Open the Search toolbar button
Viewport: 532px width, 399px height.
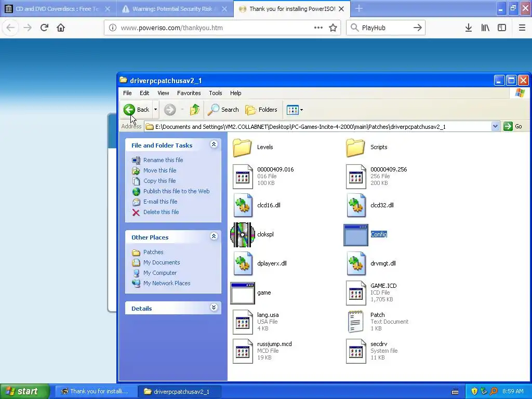[x=223, y=110]
